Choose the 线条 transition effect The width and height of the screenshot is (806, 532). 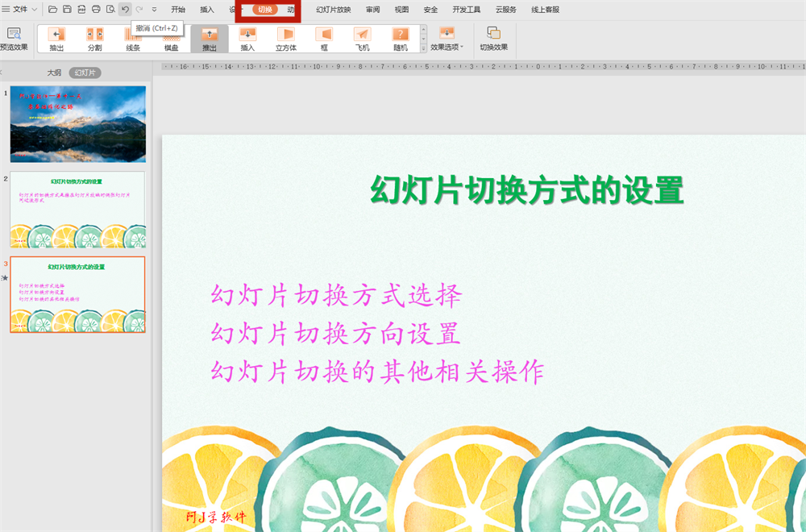(x=133, y=39)
